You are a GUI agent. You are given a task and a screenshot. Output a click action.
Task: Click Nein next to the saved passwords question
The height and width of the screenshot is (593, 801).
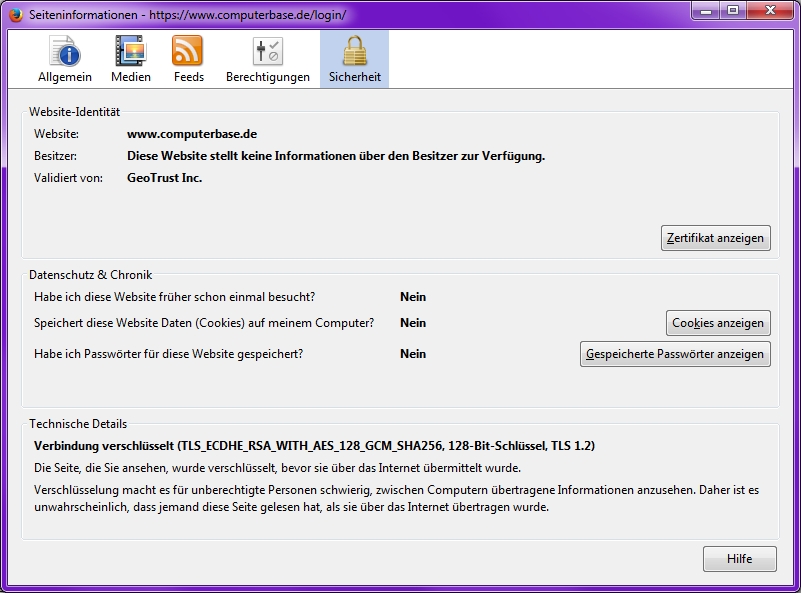point(413,354)
